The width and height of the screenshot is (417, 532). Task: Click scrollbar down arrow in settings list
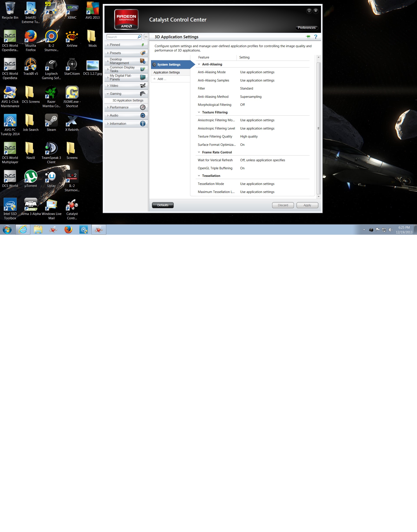tap(318, 196)
